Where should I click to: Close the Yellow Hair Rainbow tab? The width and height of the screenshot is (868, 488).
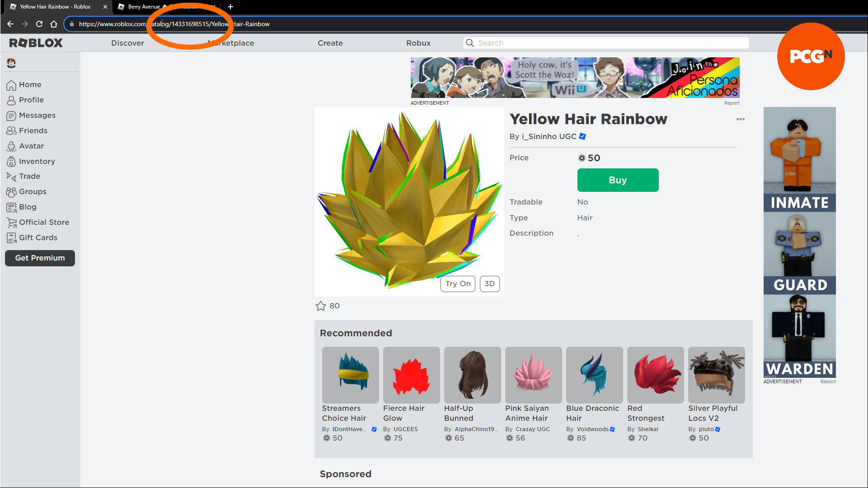(105, 7)
